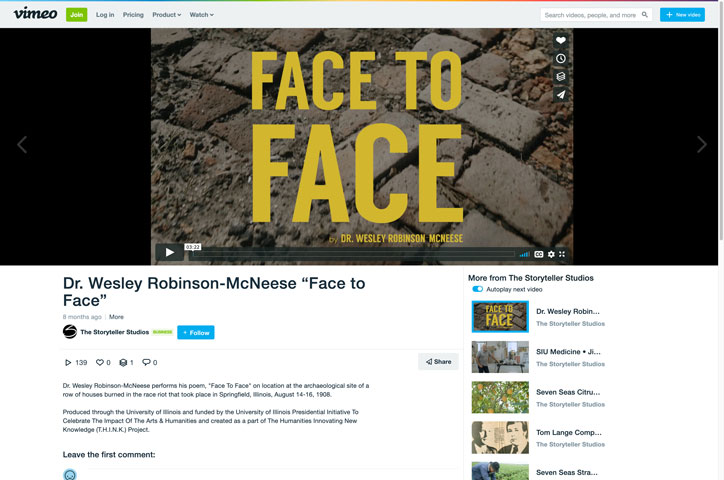Screen dimensions: 724x480
Task: Click the New video button
Action: [x=682, y=15]
